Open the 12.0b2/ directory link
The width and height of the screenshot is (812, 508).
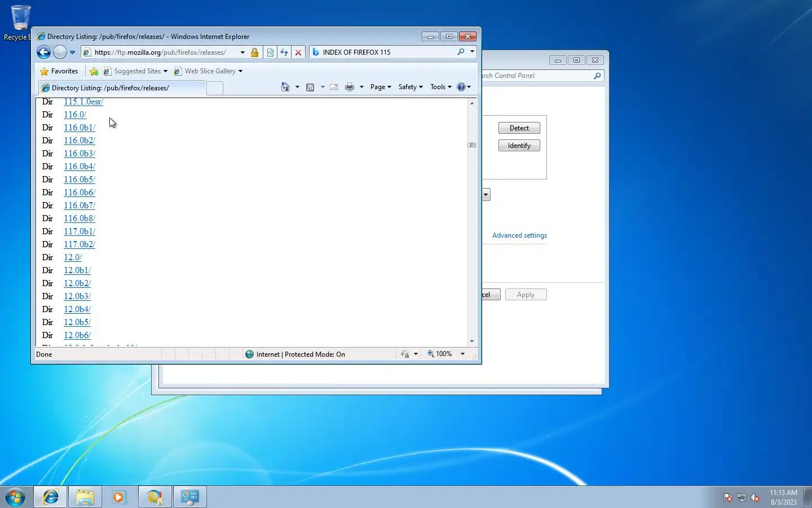point(77,283)
